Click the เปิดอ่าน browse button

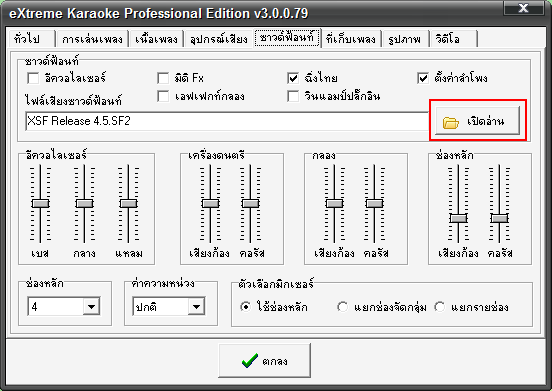coord(477,121)
